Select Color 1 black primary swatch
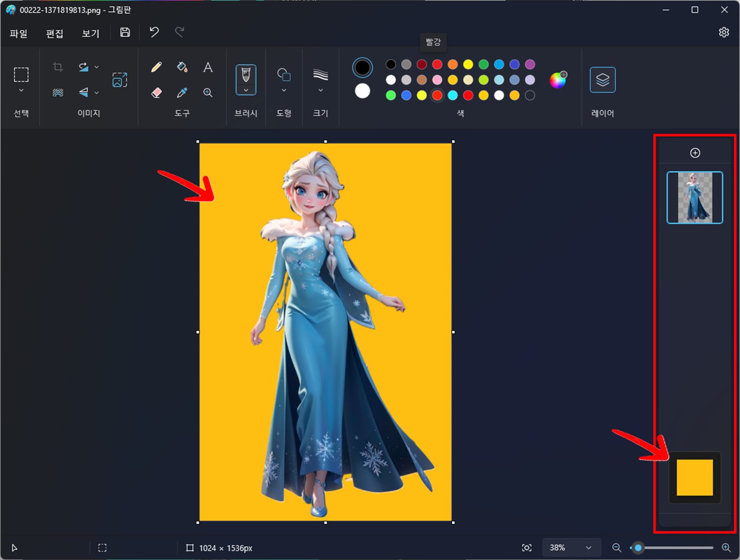 click(x=363, y=68)
